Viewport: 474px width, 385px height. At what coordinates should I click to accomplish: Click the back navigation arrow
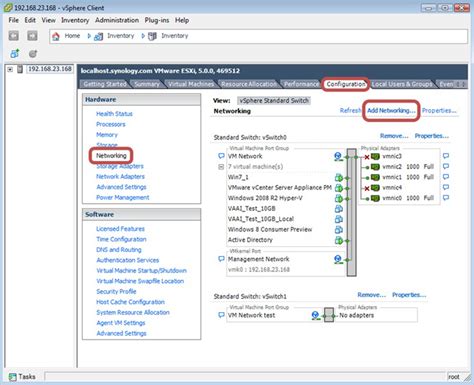[x=14, y=36]
